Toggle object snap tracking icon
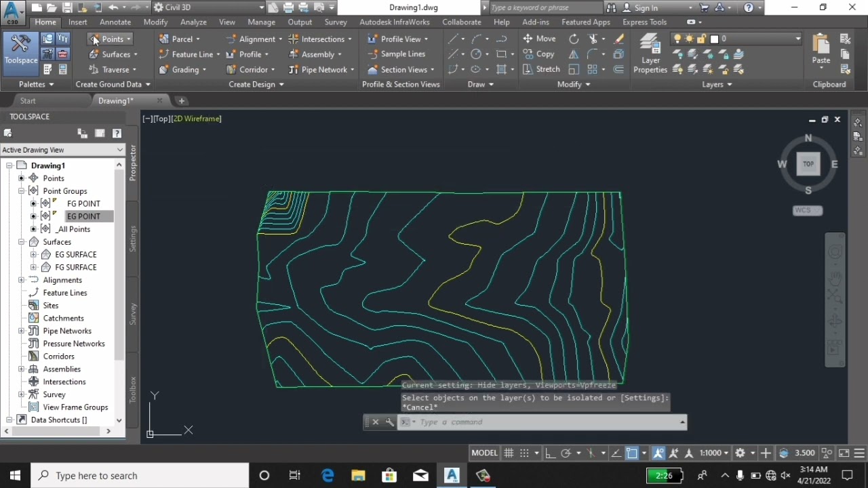 [x=616, y=453]
